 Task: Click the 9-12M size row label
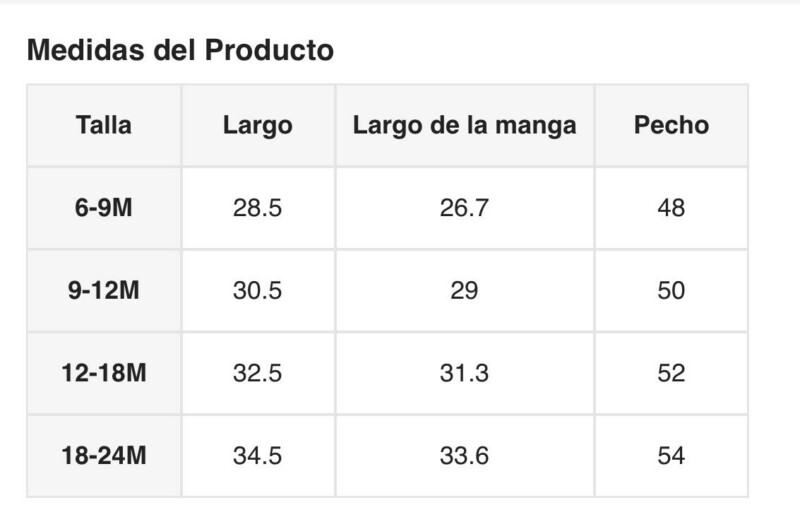click(104, 291)
